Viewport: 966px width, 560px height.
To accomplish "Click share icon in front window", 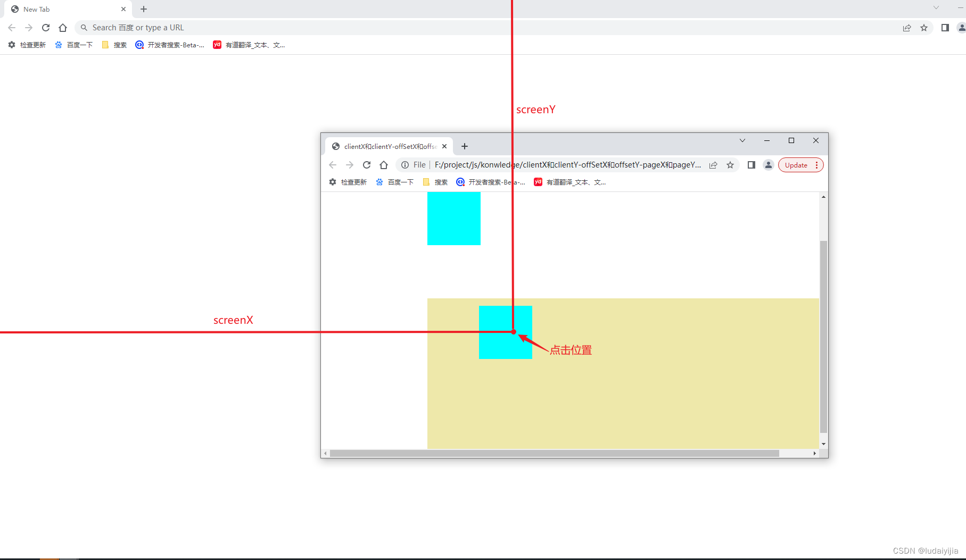I will coord(713,165).
